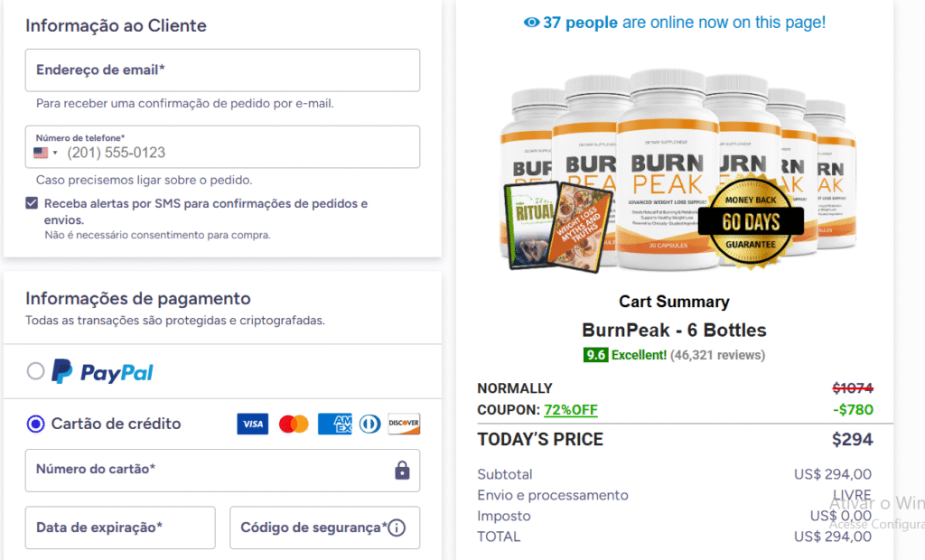The image size is (925, 560).
Task: Click the Mastercard logo icon
Action: [294, 424]
